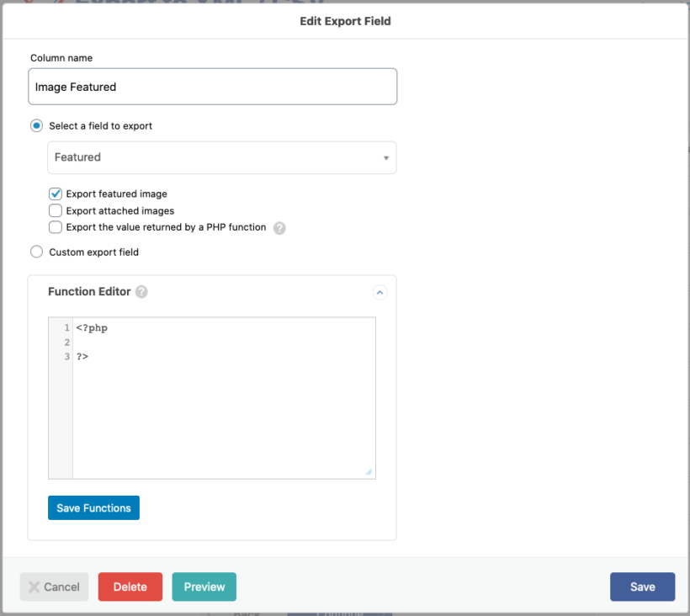The width and height of the screenshot is (690, 616).
Task: Choose Select a field to export radio
Action: pos(36,126)
